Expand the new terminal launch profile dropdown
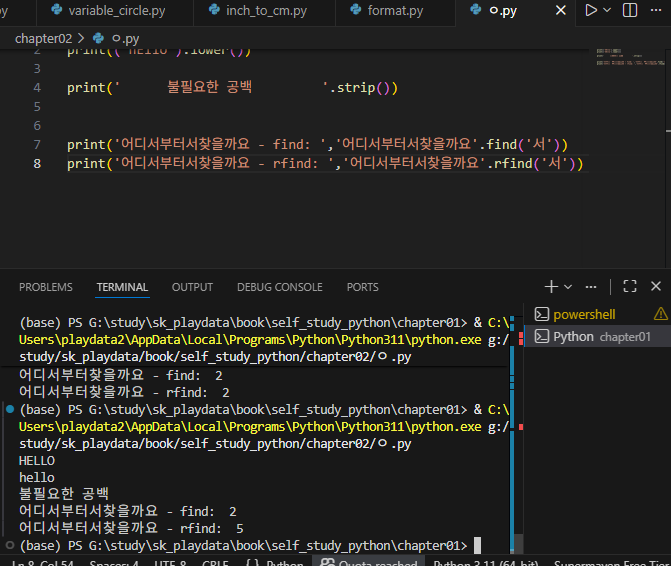671x566 pixels. click(x=568, y=287)
